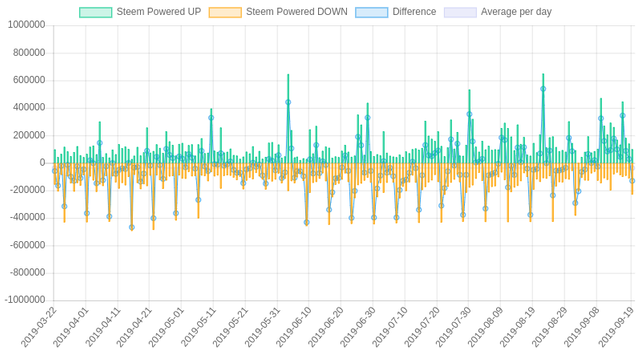Toggle the Average per day series label
This screenshot has height=361, width=640.
(x=516, y=12)
